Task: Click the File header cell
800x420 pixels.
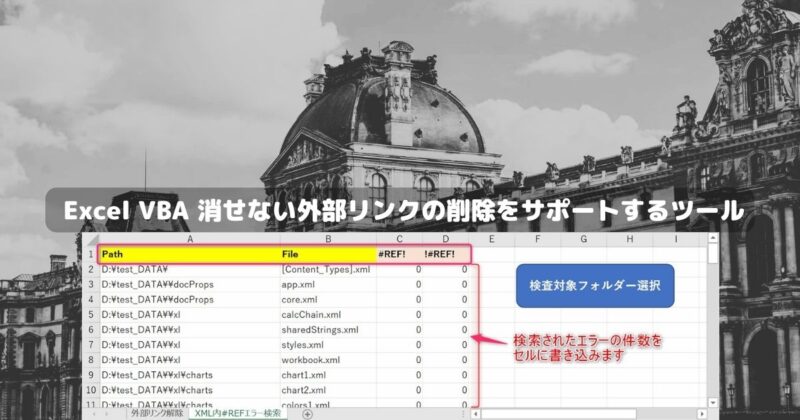Action: [327, 254]
